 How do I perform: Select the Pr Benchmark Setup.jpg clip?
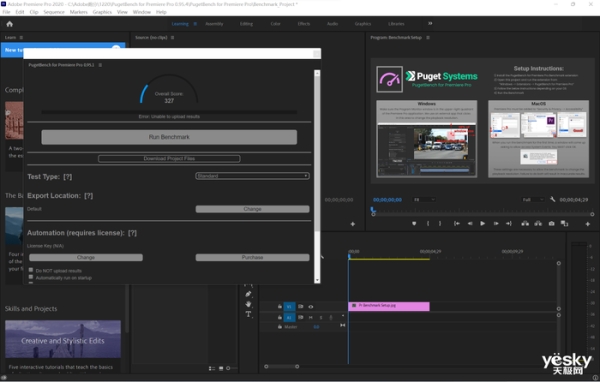click(389, 306)
